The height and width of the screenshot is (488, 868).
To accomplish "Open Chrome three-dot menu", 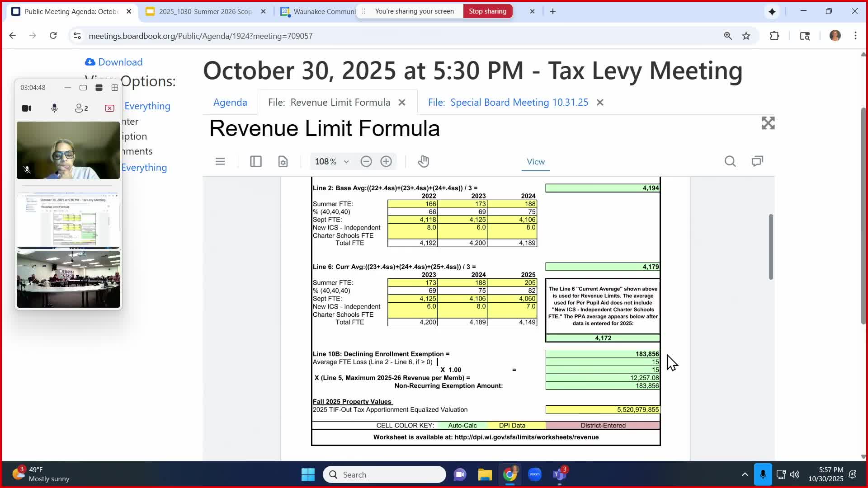I will pos(855,36).
